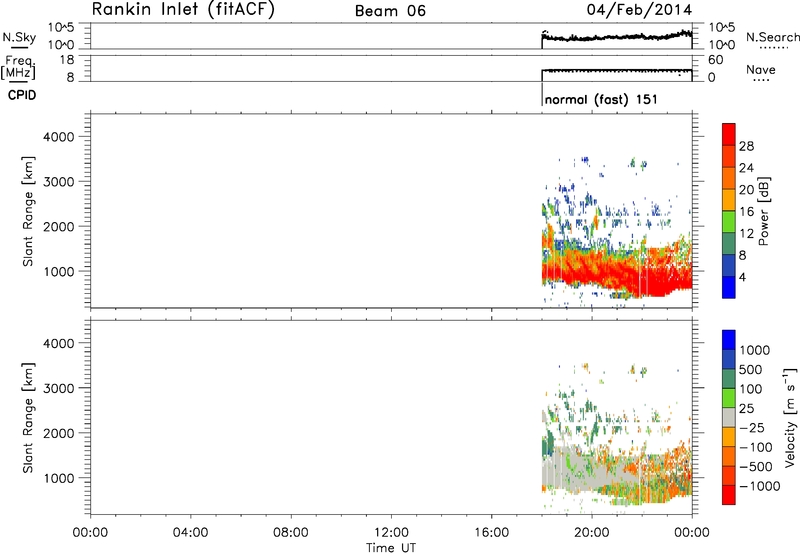Select the "12:00" time tick label
The image size is (800, 554).
[x=391, y=533]
